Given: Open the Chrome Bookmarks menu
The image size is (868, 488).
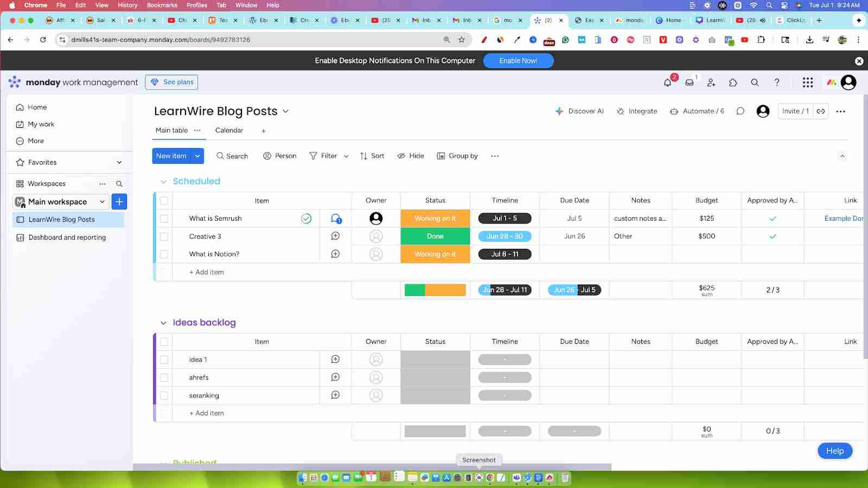Looking at the screenshot, I should 162,5.
